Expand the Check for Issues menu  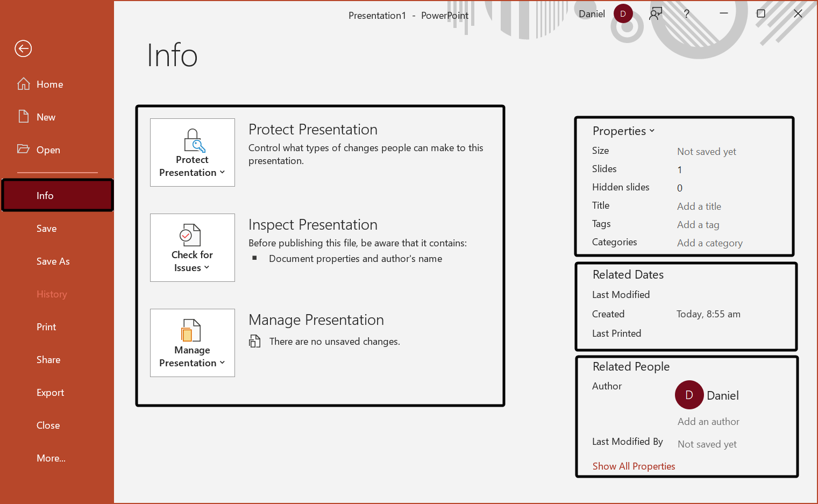[193, 248]
